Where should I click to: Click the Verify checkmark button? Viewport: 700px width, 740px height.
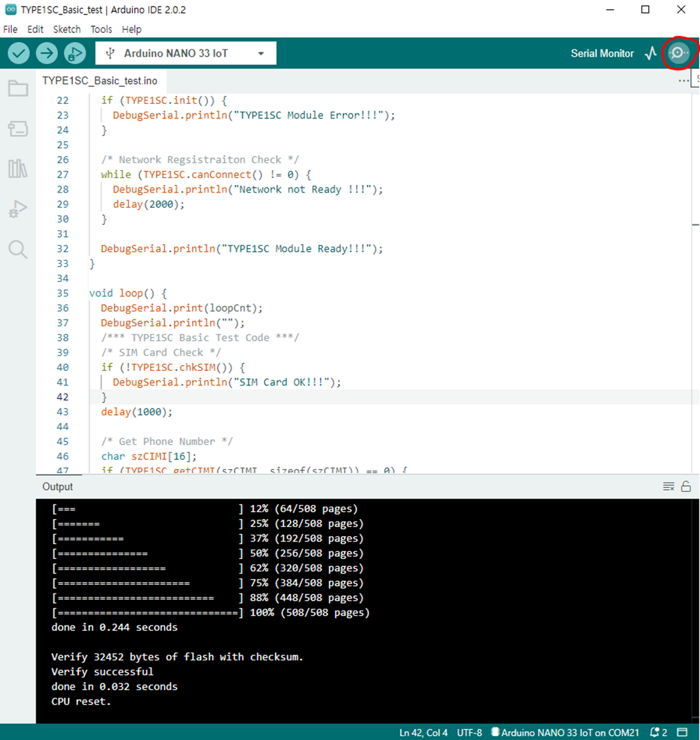click(18, 53)
